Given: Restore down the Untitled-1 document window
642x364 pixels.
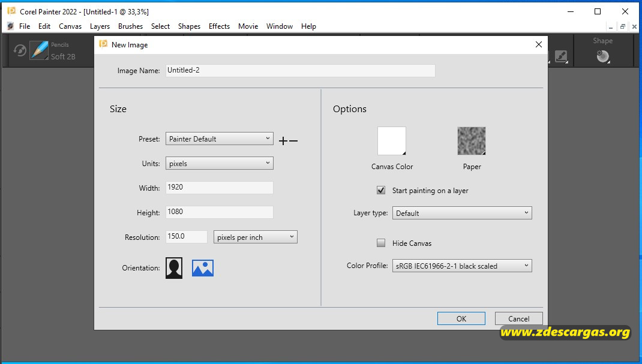Looking at the screenshot, I should tap(623, 27).
